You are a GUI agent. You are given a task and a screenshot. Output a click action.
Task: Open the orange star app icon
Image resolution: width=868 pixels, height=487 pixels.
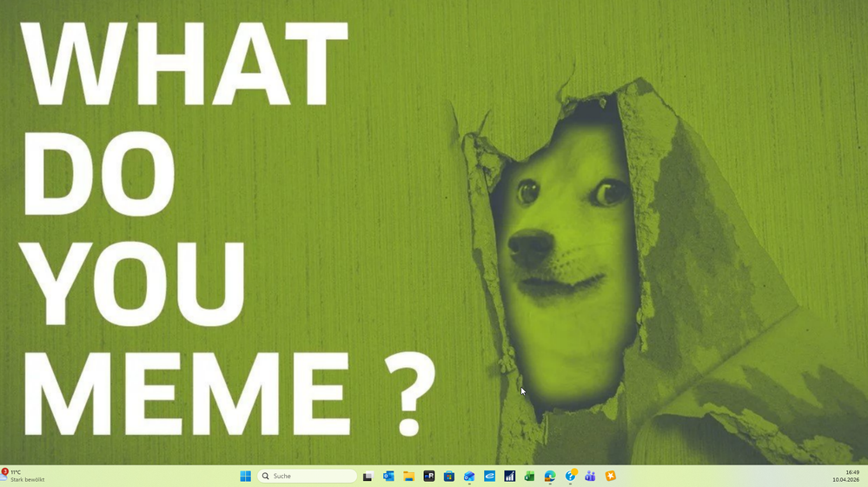611,476
